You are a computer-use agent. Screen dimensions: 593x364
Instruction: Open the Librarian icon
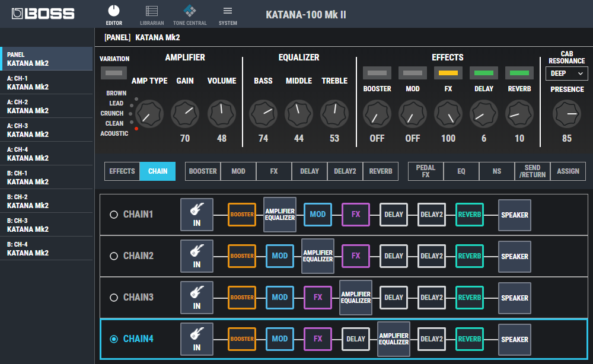pyautogui.click(x=152, y=15)
